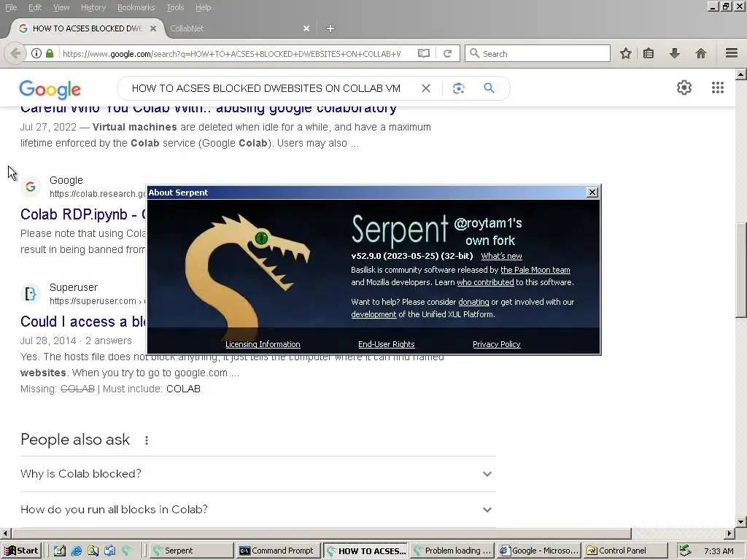Switch to Google - Microso... taskbar button
747x560 pixels.
(539, 551)
